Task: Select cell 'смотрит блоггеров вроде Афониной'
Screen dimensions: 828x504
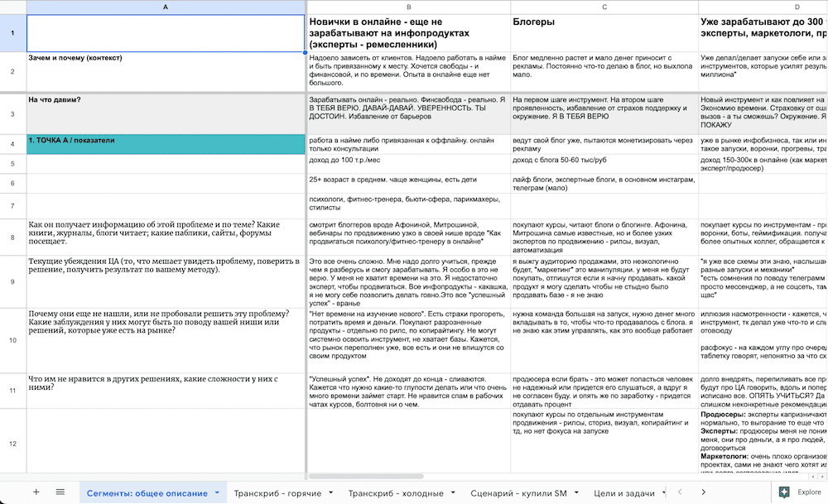Action: click(x=409, y=238)
